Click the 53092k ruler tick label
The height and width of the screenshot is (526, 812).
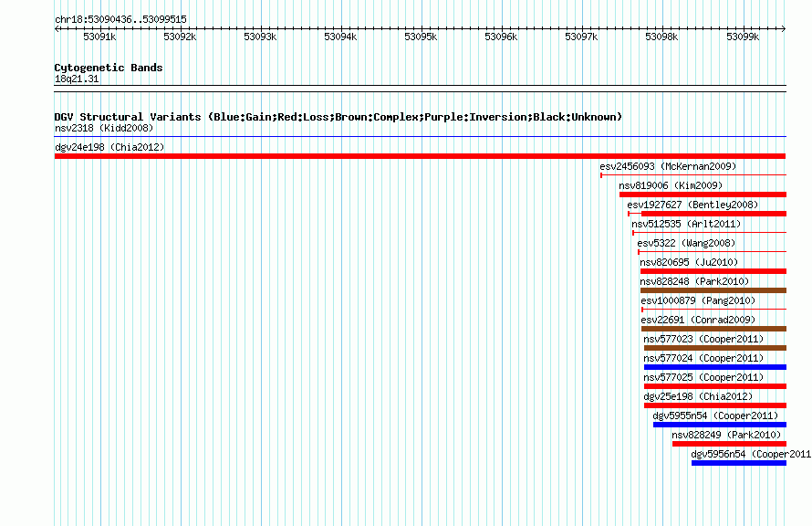pyautogui.click(x=180, y=37)
